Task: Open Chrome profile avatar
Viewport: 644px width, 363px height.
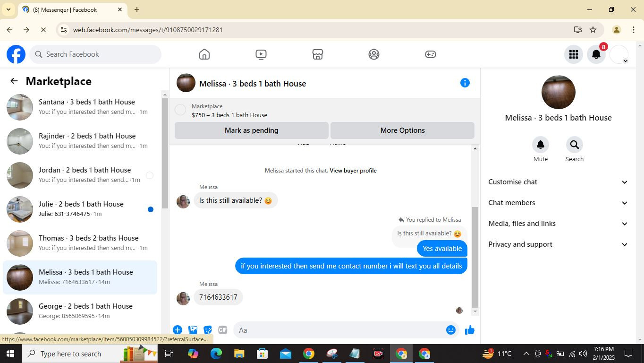Action: click(x=616, y=30)
